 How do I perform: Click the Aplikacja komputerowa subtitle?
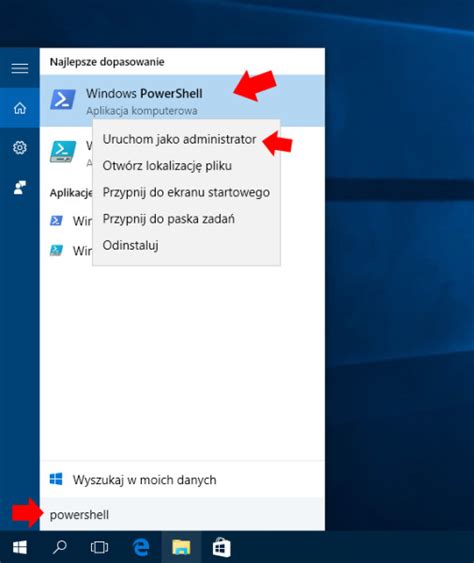141,111
